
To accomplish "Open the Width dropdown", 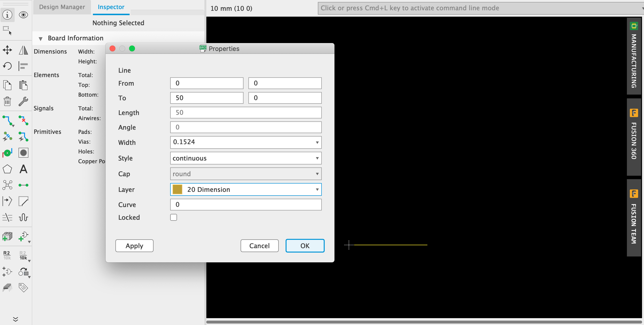I will pos(317,142).
